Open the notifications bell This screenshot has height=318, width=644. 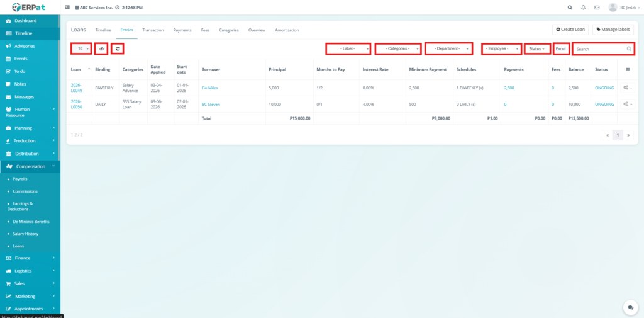(583, 8)
